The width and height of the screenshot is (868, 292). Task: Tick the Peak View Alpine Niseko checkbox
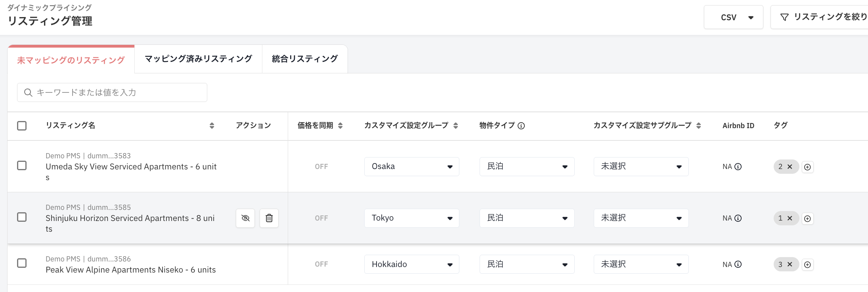(x=22, y=263)
